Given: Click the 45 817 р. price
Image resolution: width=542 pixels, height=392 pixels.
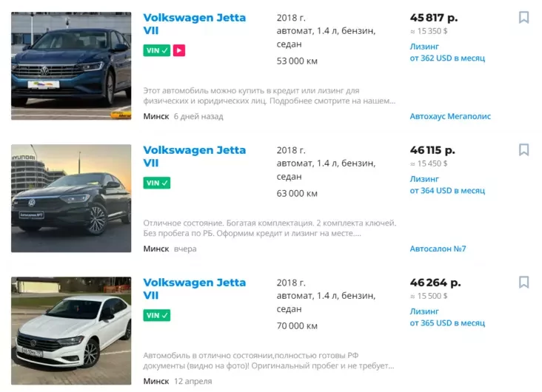Looking at the screenshot, I should [x=434, y=18].
